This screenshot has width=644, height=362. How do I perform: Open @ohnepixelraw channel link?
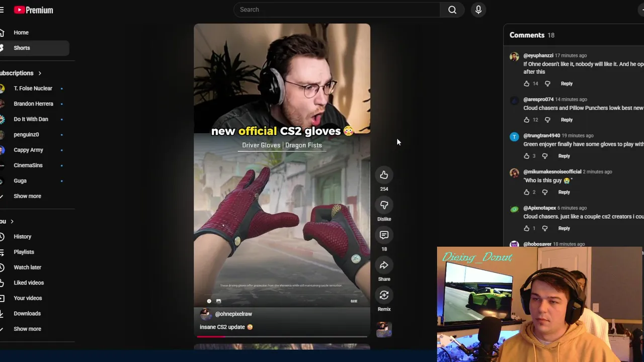coord(233,314)
